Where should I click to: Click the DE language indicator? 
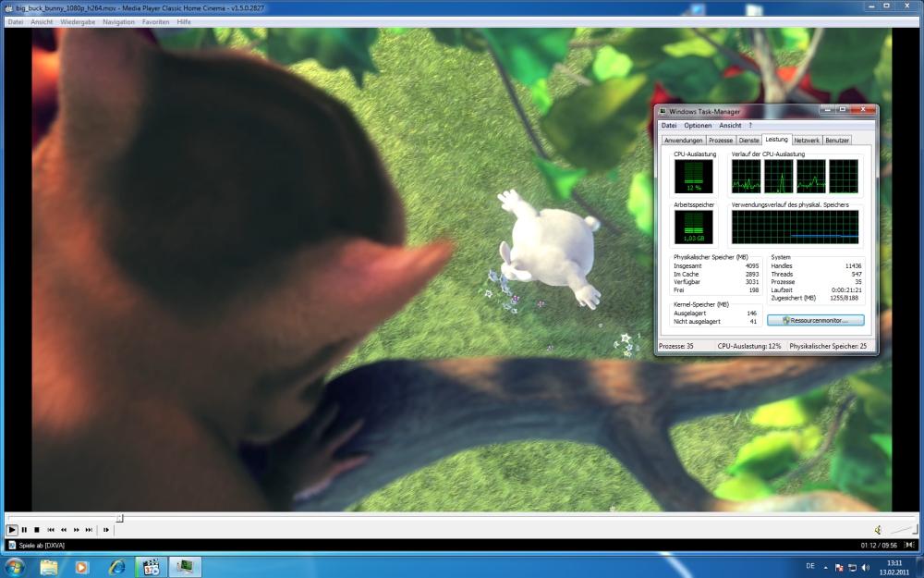coord(810,566)
